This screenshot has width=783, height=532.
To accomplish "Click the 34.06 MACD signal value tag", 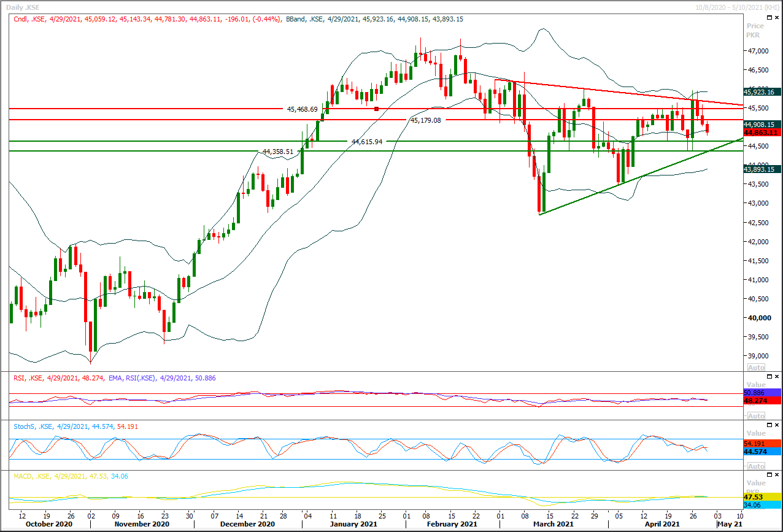I will tap(762, 505).
